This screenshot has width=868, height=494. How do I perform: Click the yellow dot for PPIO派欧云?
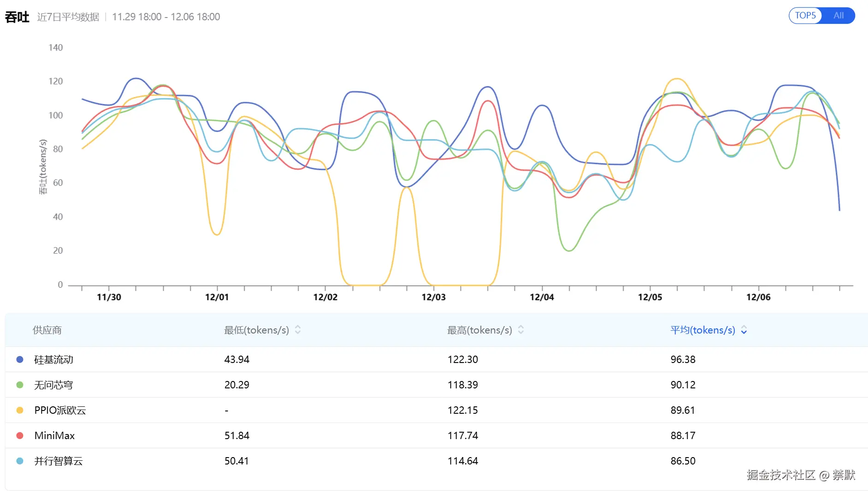coord(20,410)
